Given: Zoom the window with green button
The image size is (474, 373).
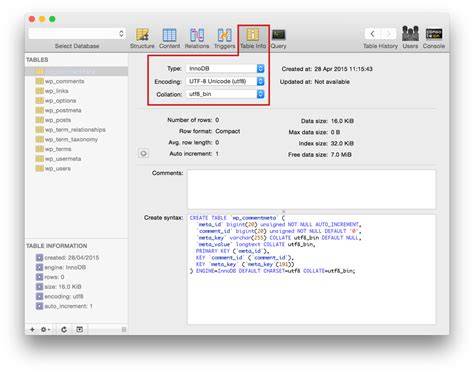Looking at the screenshot, I should [52, 19].
